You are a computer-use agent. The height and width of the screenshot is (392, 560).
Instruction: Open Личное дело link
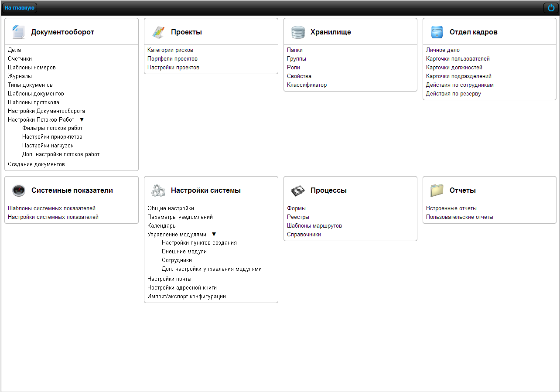pyautogui.click(x=443, y=50)
